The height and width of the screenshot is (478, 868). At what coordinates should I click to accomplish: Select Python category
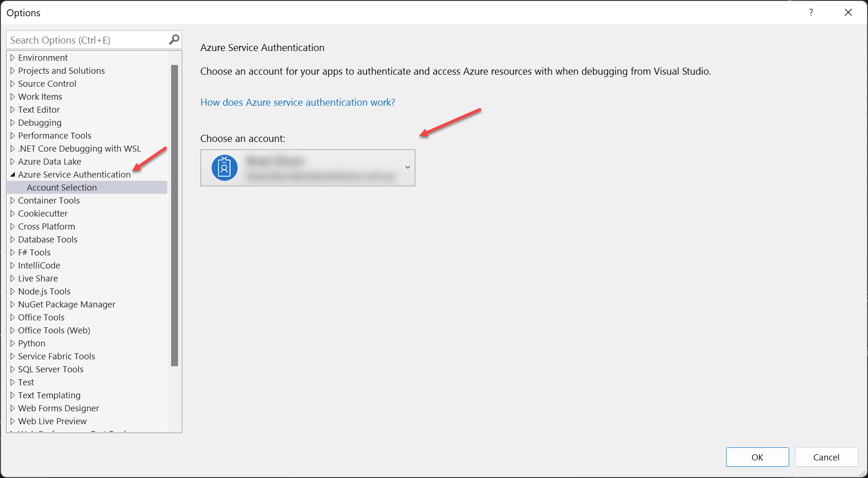pos(32,343)
